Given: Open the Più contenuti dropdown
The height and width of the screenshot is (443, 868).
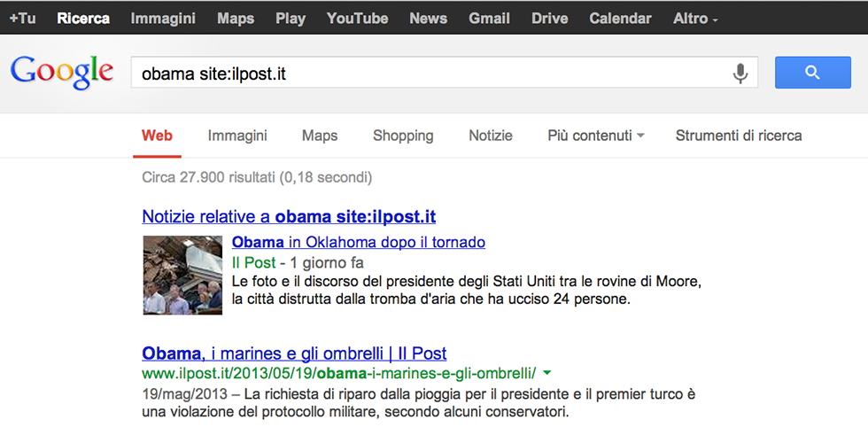Looking at the screenshot, I should click(x=595, y=136).
